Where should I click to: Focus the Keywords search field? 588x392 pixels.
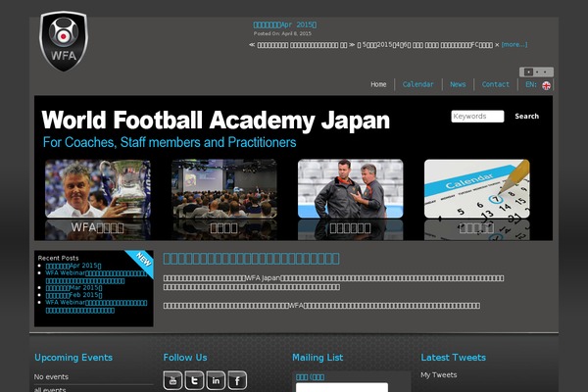tap(477, 117)
